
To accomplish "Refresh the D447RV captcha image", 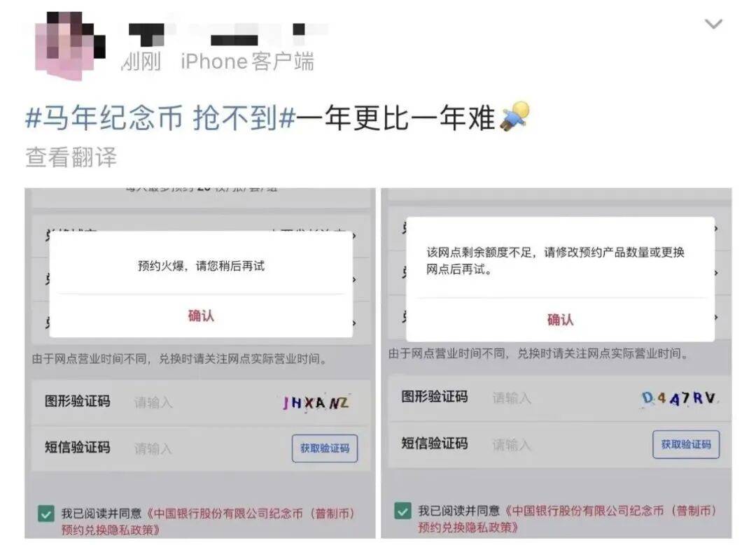I will click(x=679, y=398).
